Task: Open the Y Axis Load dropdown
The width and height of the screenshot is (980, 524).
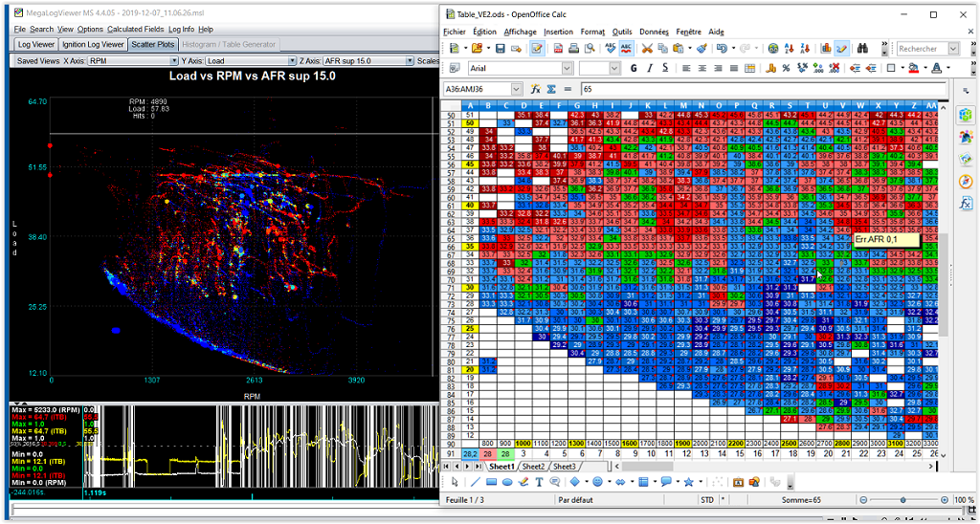Action: [x=293, y=61]
